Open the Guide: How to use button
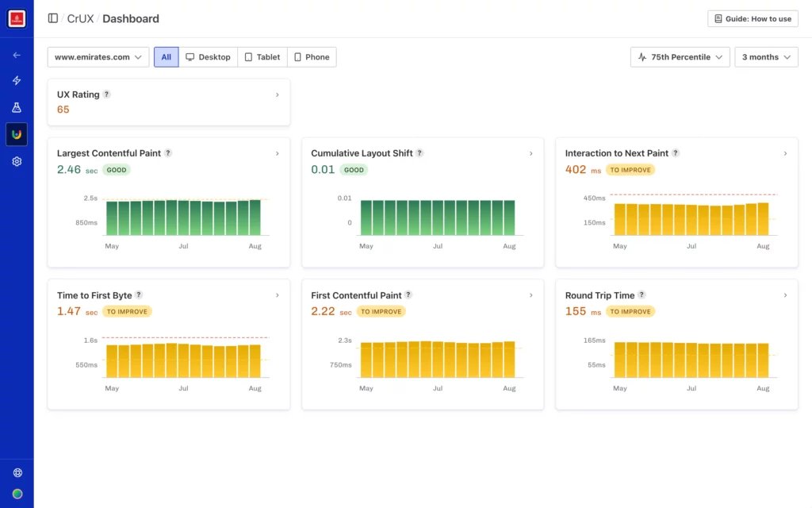Screen dimensions: 812x508 click(753, 19)
